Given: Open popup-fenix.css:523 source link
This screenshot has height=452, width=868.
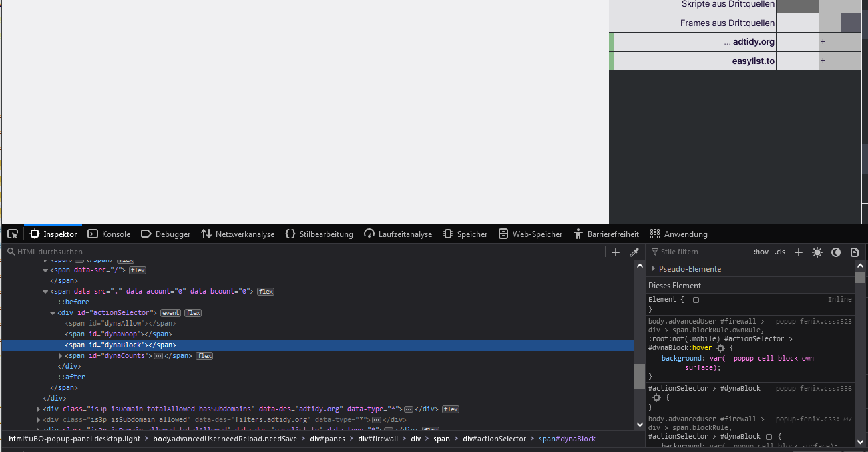Looking at the screenshot, I should click(x=813, y=322).
